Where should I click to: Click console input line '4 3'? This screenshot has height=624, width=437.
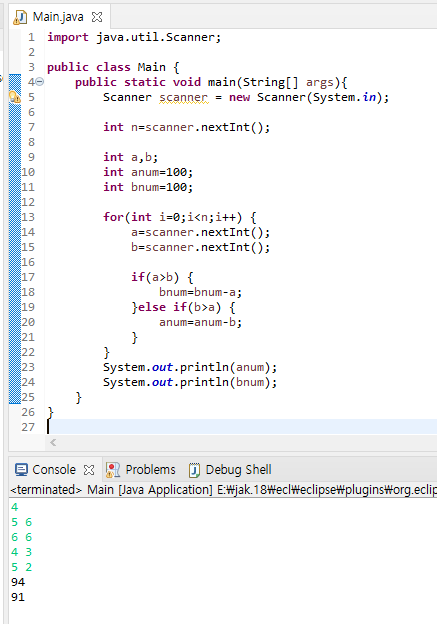(x=21, y=552)
